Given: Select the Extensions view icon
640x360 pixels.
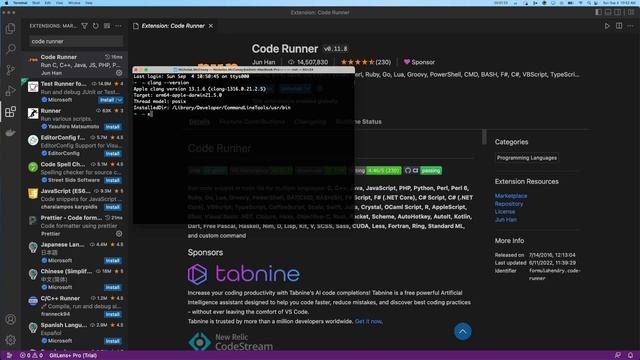Looking at the screenshot, I should [11, 111].
